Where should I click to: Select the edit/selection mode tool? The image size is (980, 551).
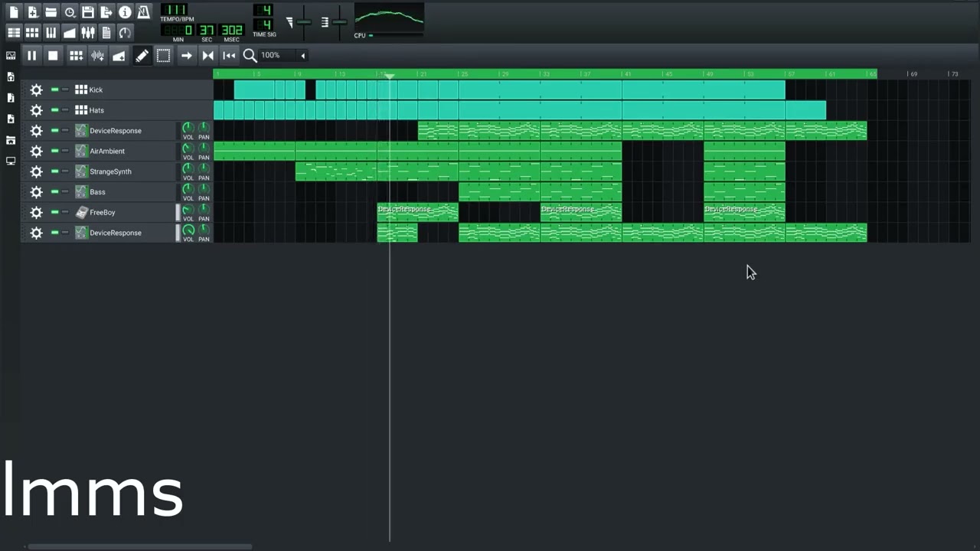coord(163,55)
